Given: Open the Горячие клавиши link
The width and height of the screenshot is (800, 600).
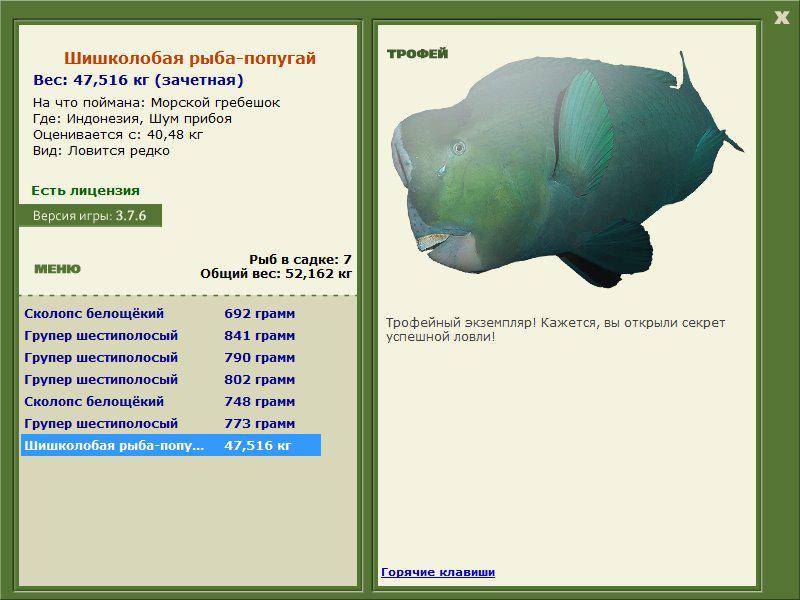Looking at the screenshot, I should (x=438, y=572).
